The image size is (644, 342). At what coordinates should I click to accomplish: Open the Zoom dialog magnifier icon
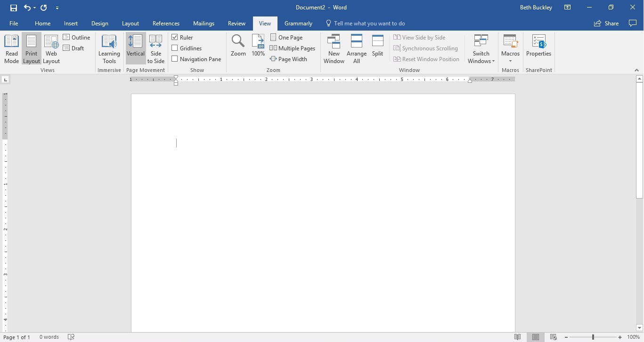click(238, 46)
